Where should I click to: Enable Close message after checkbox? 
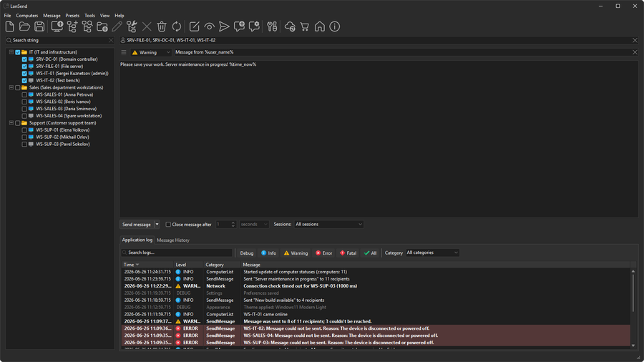pos(168,224)
